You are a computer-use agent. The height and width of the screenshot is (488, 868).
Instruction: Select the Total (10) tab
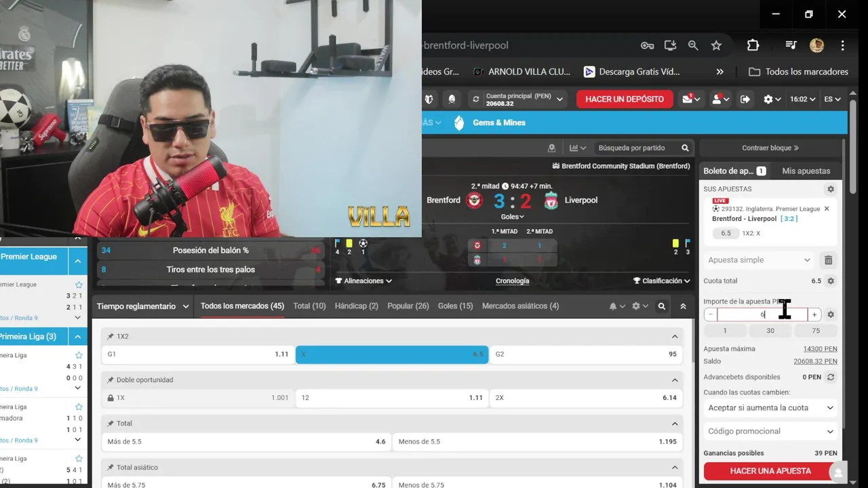tap(309, 306)
